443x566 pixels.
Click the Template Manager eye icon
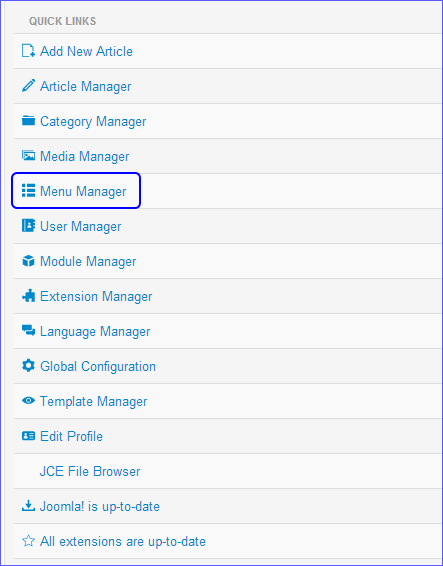click(x=28, y=400)
